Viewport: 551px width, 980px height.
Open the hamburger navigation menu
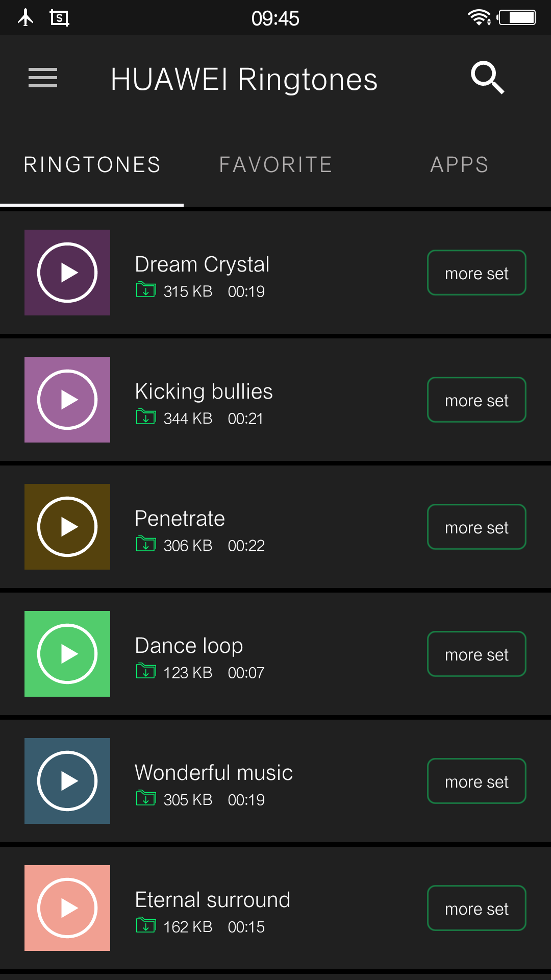pyautogui.click(x=43, y=78)
